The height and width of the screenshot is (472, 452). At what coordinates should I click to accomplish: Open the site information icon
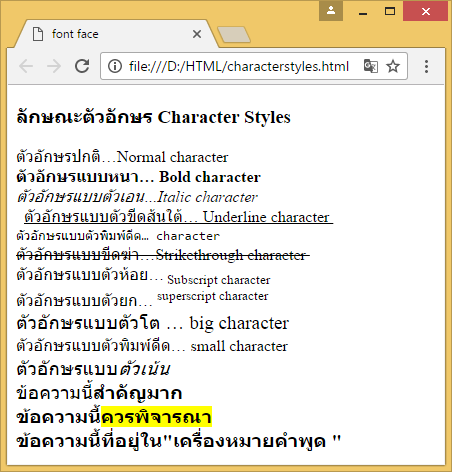[115, 66]
